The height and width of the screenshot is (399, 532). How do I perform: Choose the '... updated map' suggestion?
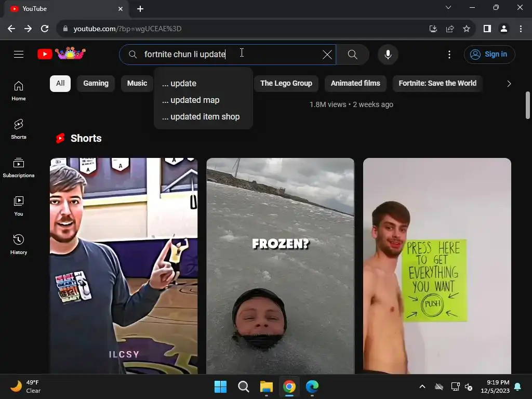203,100
